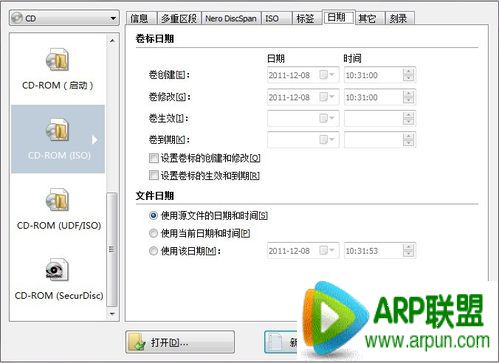This screenshot has height=363, width=499.
Task: Enable 设置卷标的生效和到期 checkbox
Action: (x=154, y=175)
